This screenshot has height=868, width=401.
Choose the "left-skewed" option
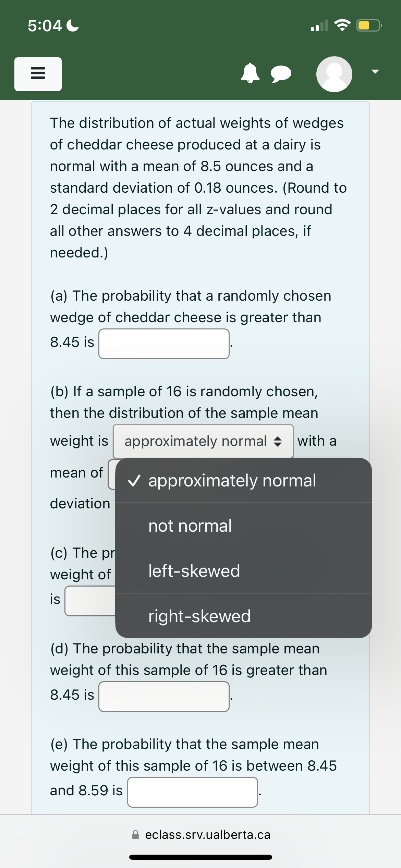194,570
